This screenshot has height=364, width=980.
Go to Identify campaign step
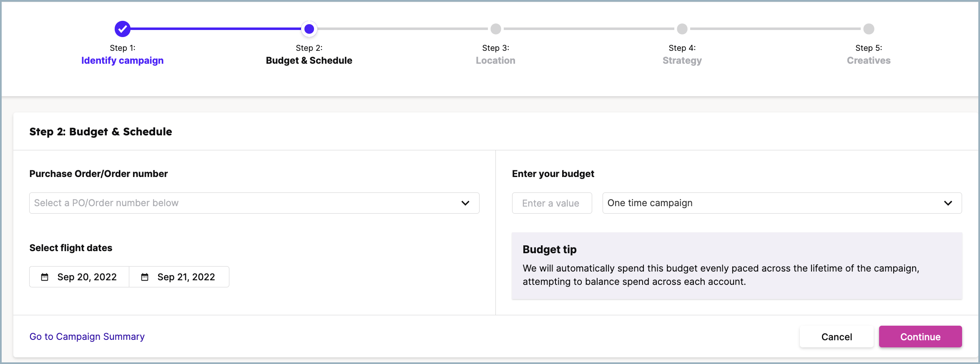(122, 60)
